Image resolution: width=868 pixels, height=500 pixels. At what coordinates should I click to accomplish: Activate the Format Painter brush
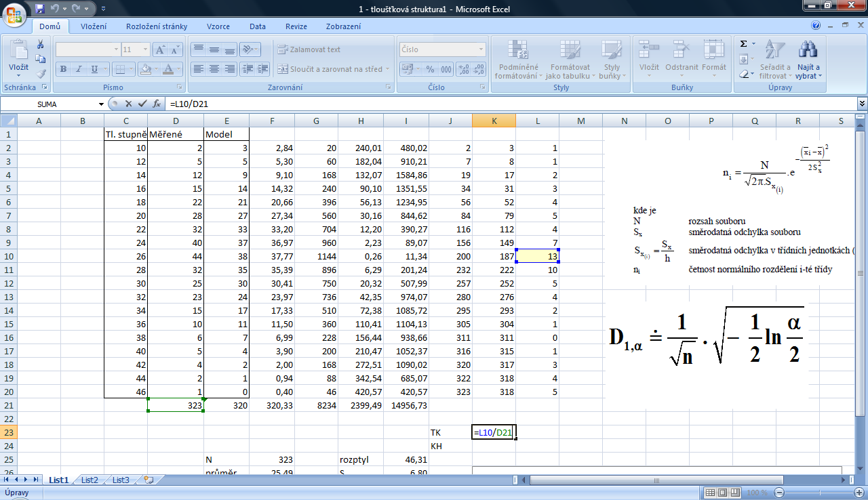tap(40, 74)
